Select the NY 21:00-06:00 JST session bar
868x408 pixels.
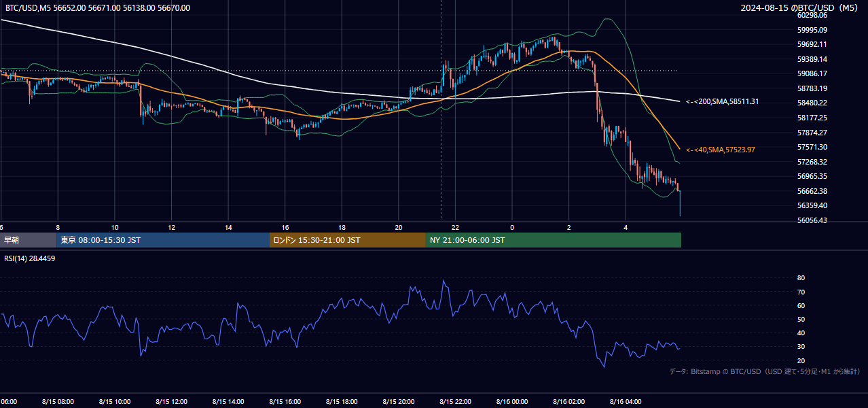pos(554,240)
